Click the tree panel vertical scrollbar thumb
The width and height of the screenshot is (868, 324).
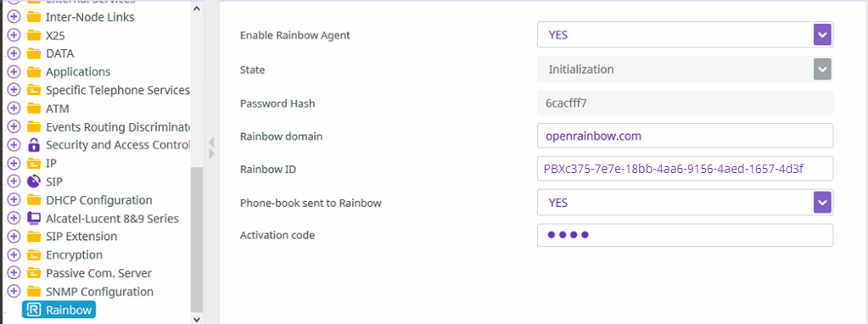coord(197,239)
